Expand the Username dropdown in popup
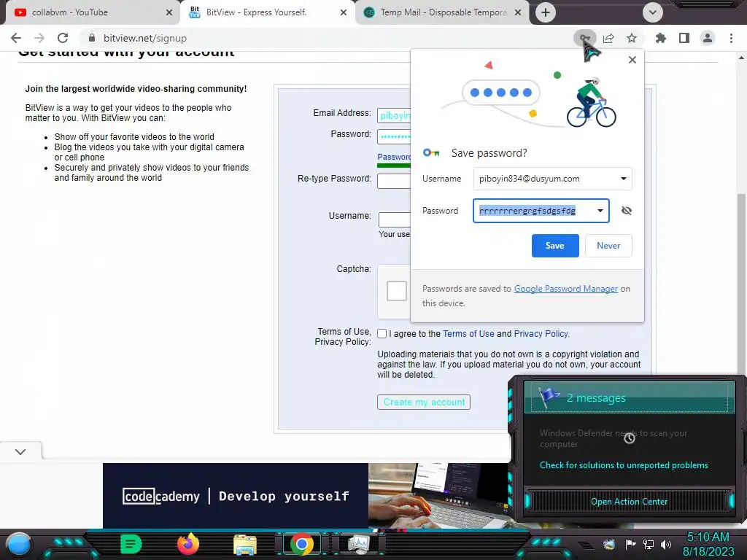 point(623,179)
